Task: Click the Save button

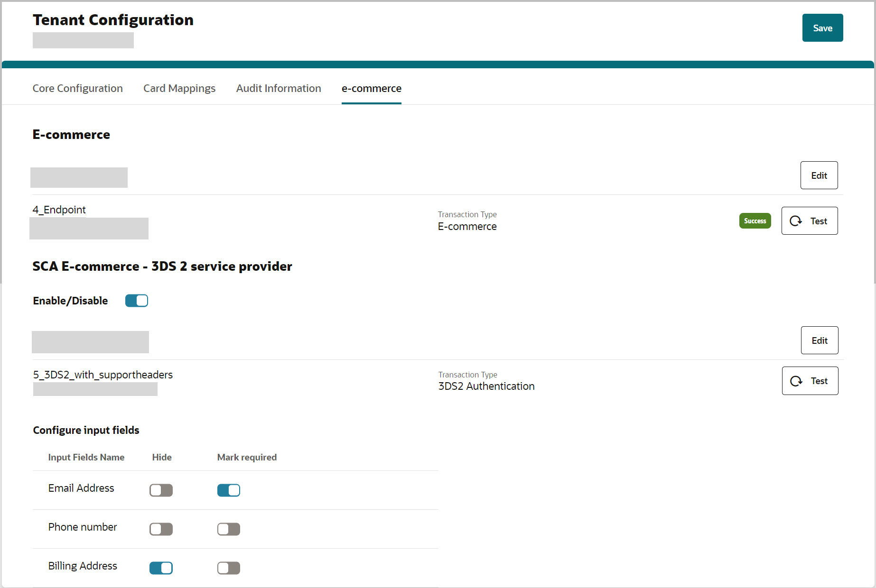Action: coord(822,28)
